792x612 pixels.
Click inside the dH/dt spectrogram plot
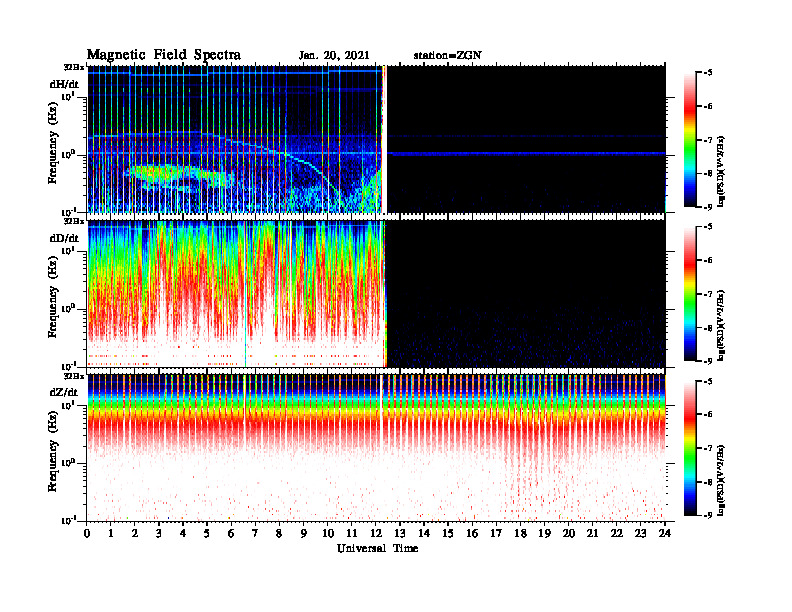(376, 139)
